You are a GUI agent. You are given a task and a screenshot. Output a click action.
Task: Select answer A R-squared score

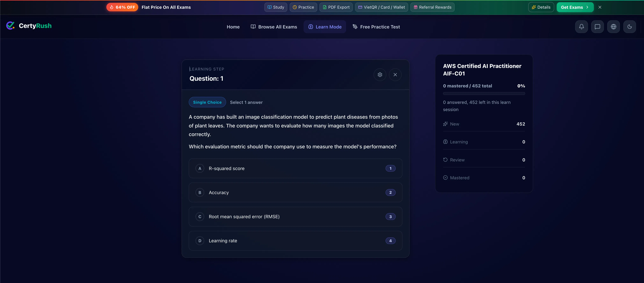coord(296,168)
